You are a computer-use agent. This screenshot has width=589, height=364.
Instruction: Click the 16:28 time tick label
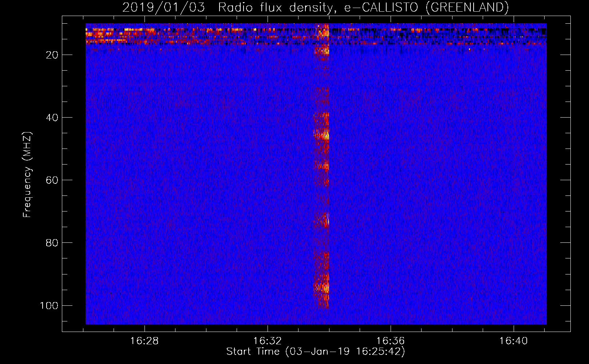[x=145, y=341]
